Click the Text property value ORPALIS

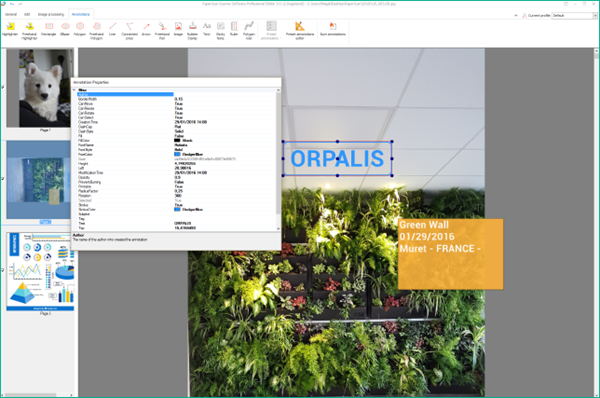pyautogui.click(x=183, y=223)
